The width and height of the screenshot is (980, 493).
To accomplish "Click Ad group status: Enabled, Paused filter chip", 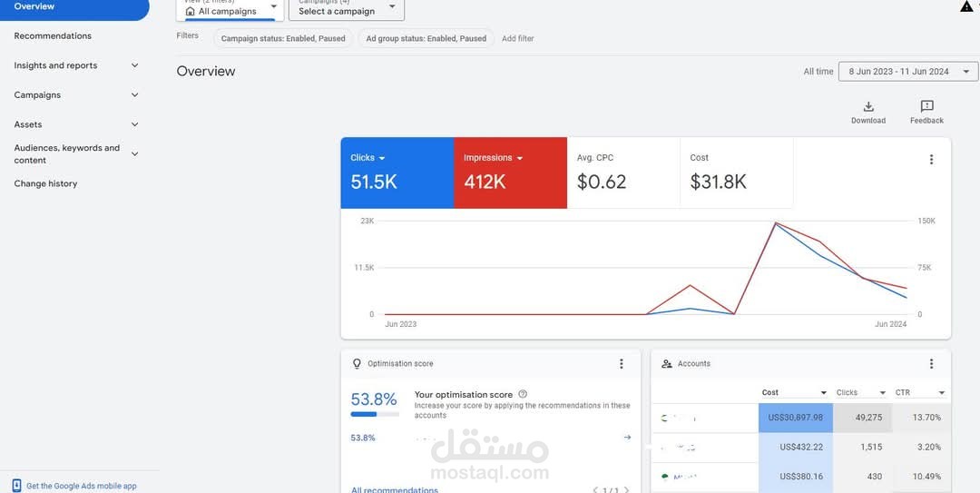I will click(426, 38).
